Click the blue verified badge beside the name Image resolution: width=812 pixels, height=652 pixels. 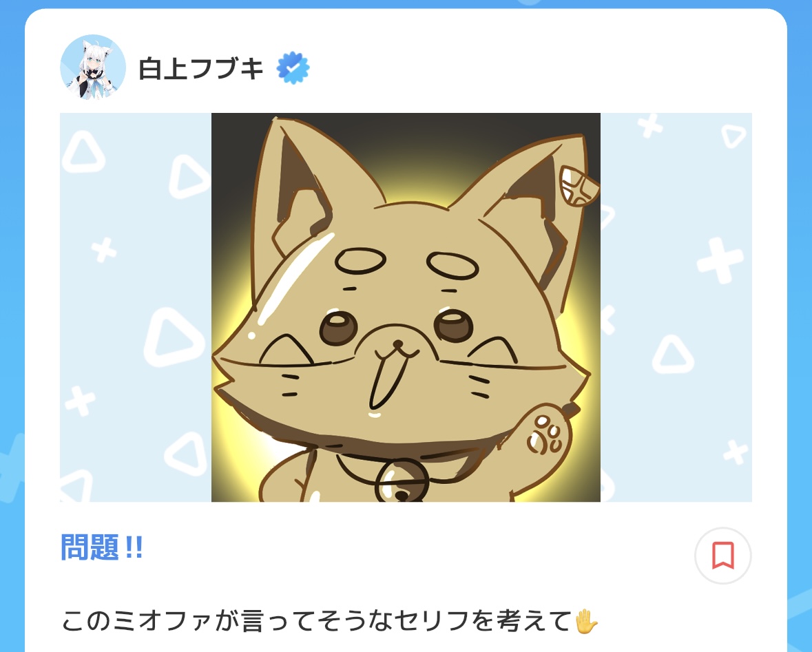pyautogui.click(x=293, y=68)
